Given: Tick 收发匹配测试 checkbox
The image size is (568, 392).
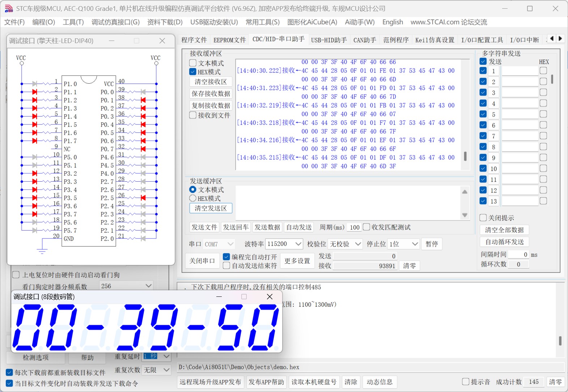Looking at the screenshot, I should [x=366, y=227].
